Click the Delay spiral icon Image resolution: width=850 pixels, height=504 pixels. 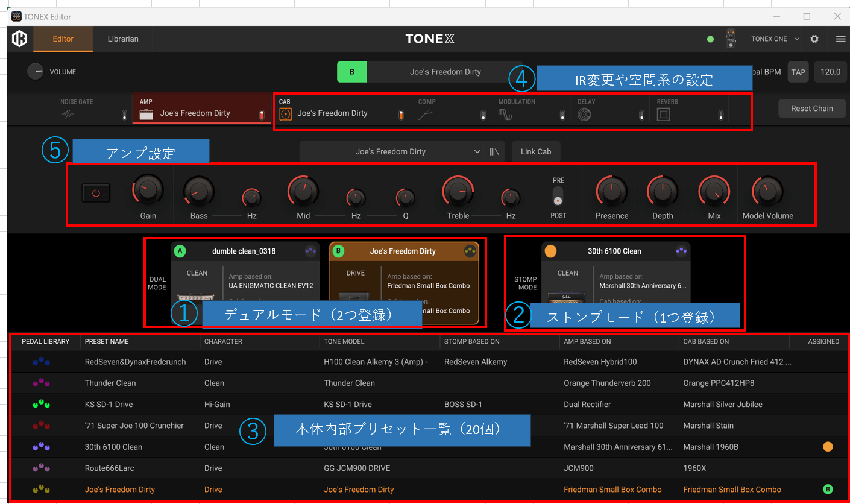click(x=584, y=115)
